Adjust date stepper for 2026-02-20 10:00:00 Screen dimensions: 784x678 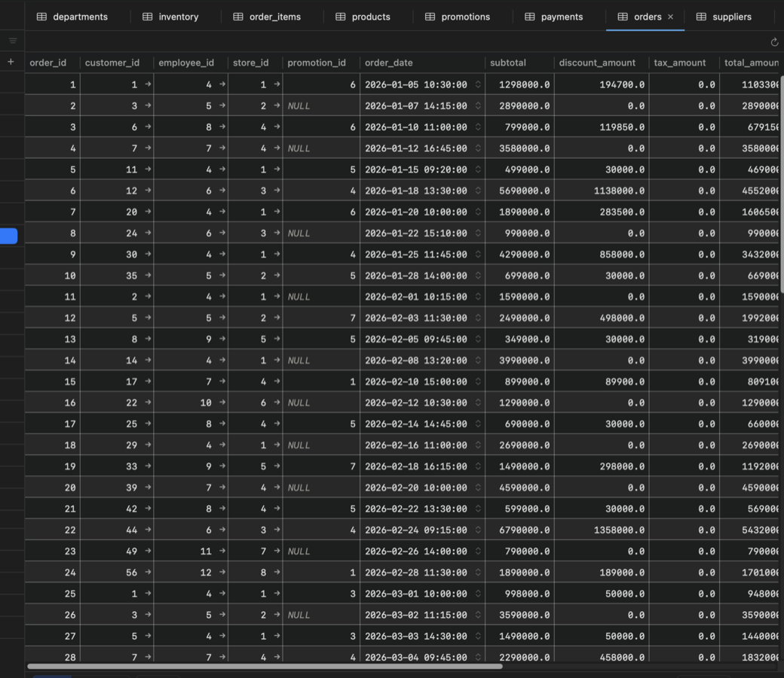(x=478, y=487)
